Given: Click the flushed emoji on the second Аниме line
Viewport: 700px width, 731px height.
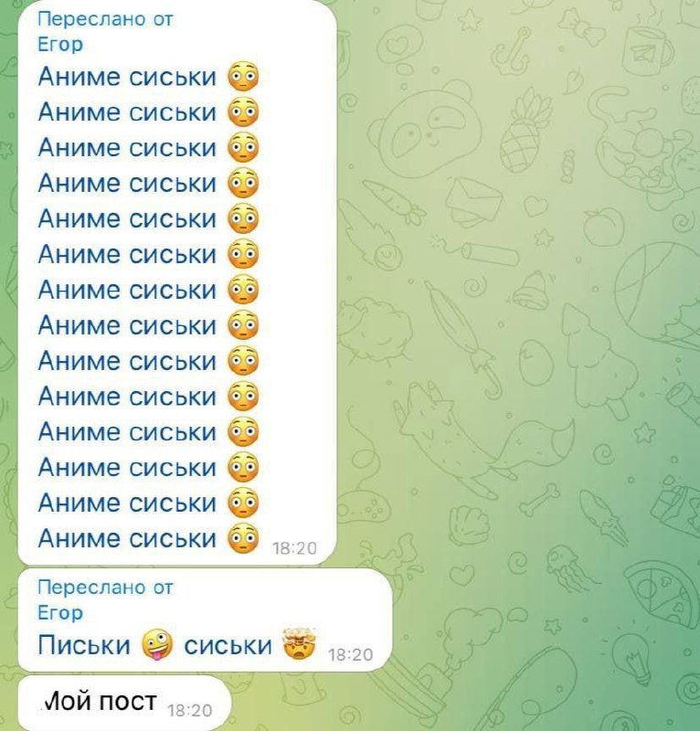Looking at the screenshot, I should pyautogui.click(x=243, y=112).
